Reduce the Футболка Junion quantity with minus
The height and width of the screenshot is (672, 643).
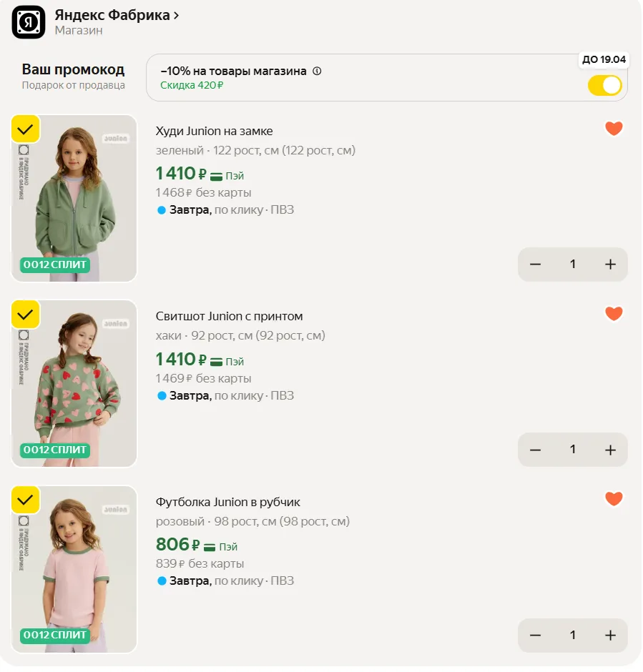(535, 636)
